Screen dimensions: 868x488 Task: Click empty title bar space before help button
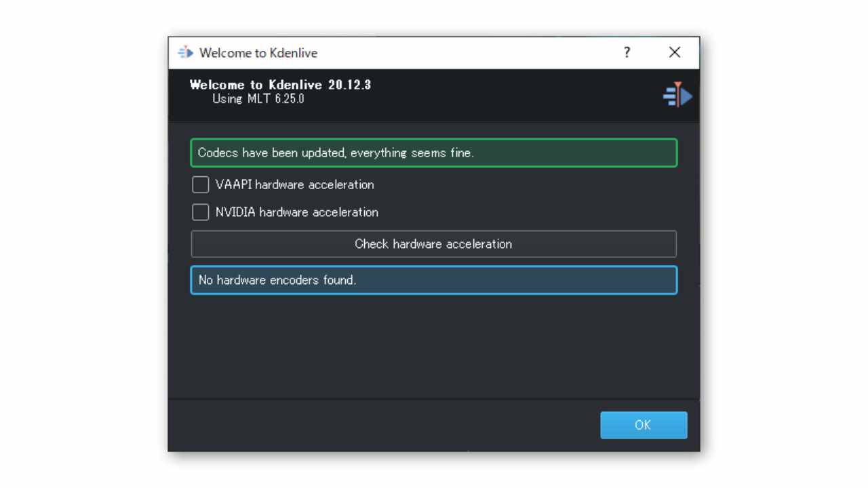[x=475, y=53]
